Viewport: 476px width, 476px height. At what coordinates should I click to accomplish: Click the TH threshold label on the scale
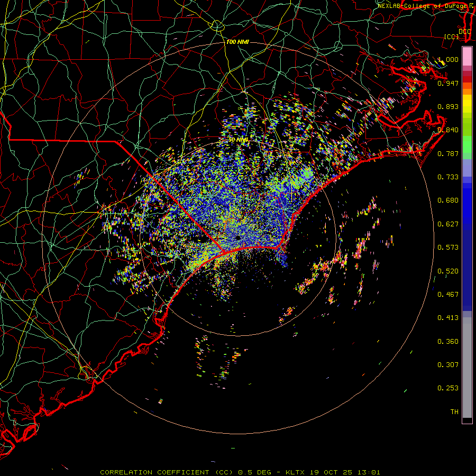click(454, 412)
